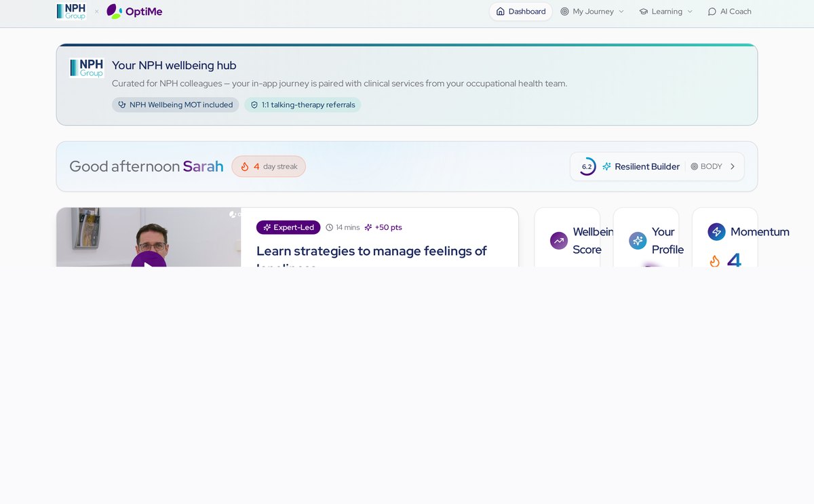Expand the Learning chevron

click(690, 12)
